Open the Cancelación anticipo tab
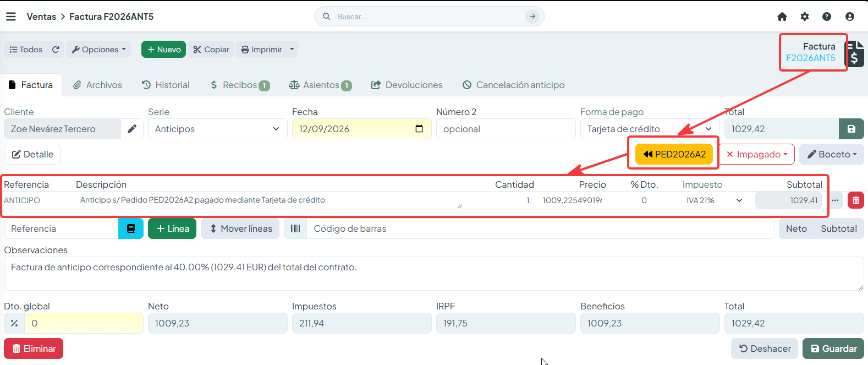The width and height of the screenshot is (868, 365). coord(513,85)
